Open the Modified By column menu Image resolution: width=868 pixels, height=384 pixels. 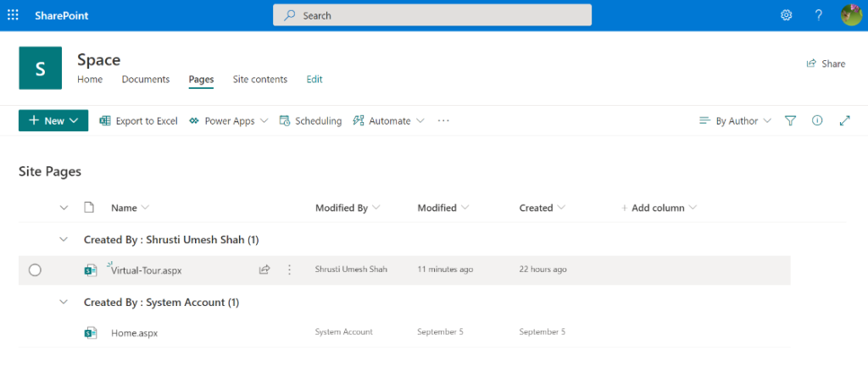[348, 208]
